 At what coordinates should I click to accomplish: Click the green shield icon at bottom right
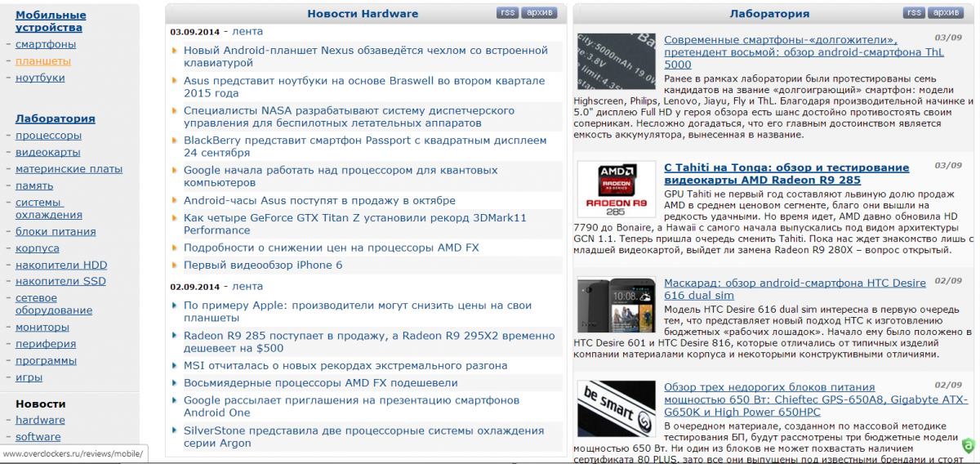coord(968,446)
